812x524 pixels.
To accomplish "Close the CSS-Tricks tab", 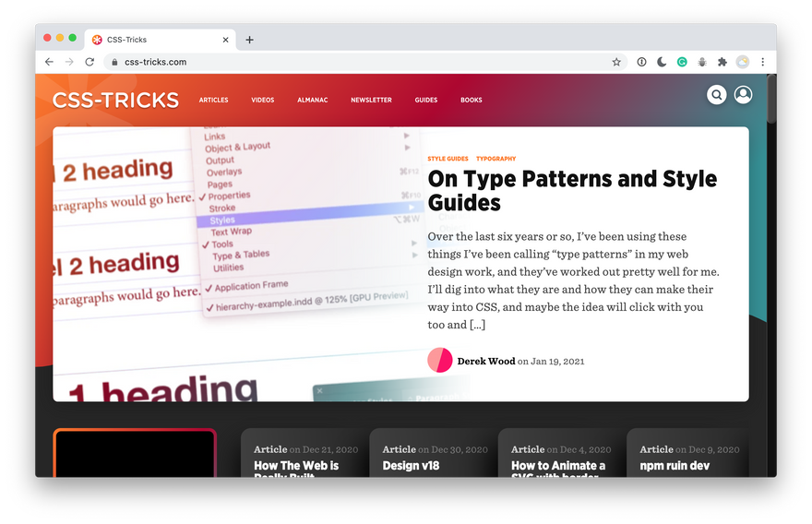I will click(225, 40).
